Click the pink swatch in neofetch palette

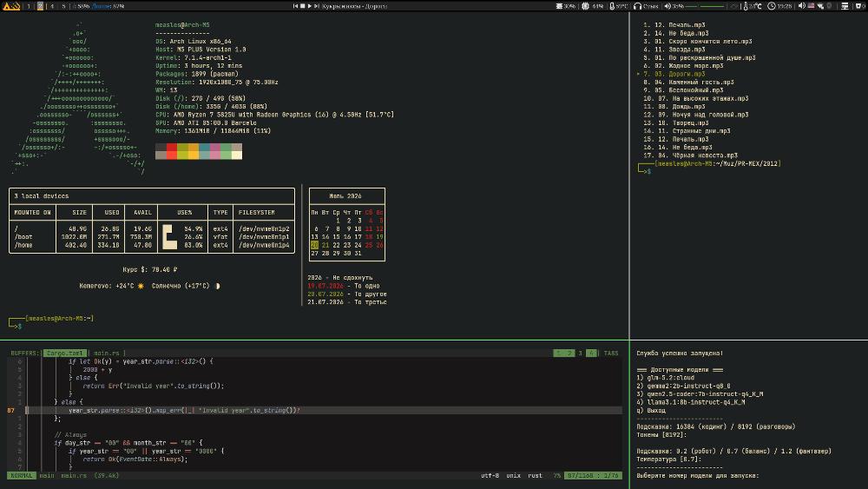click(x=214, y=151)
